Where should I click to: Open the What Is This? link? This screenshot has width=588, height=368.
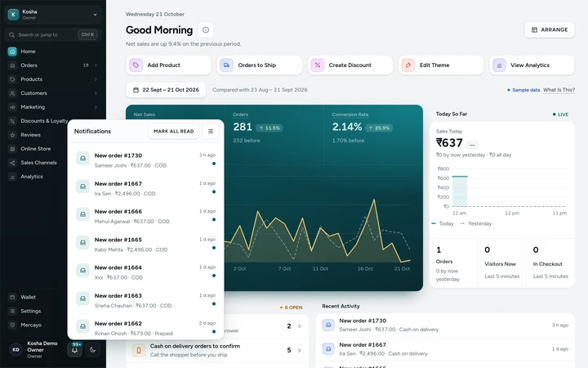coord(559,90)
